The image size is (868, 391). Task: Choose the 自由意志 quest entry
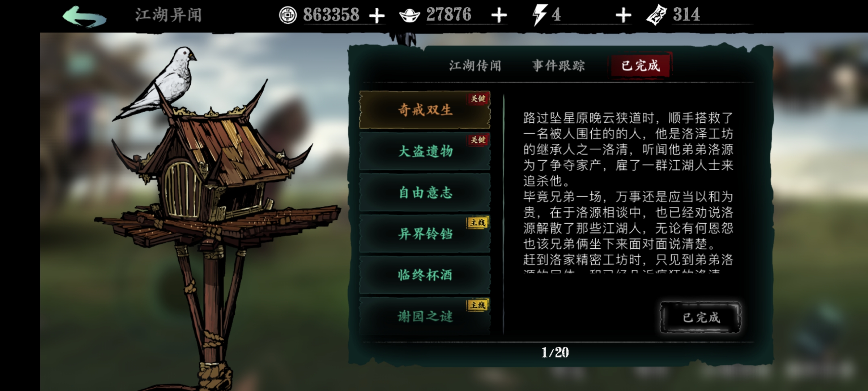(425, 192)
